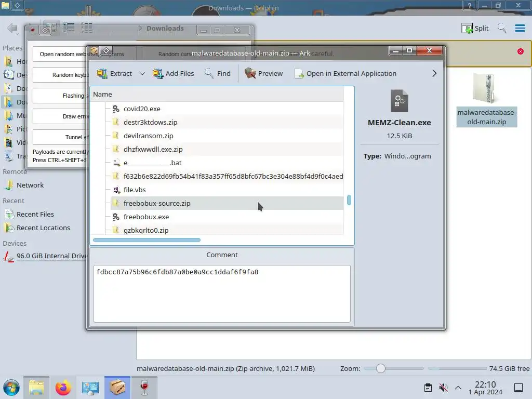Image resolution: width=532 pixels, height=399 pixels.
Task: Click the freebobux.exe gear icon
Action: coord(116,217)
